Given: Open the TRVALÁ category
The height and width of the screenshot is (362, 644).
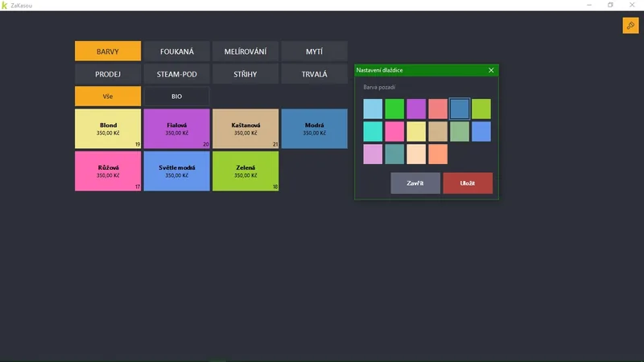Looking at the screenshot, I should (x=314, y=74).
